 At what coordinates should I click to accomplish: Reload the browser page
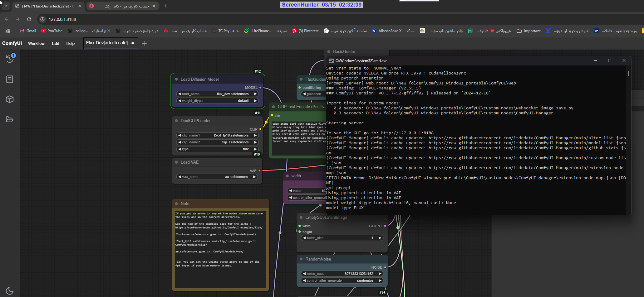pyautogui.click(x=29, y=19)
